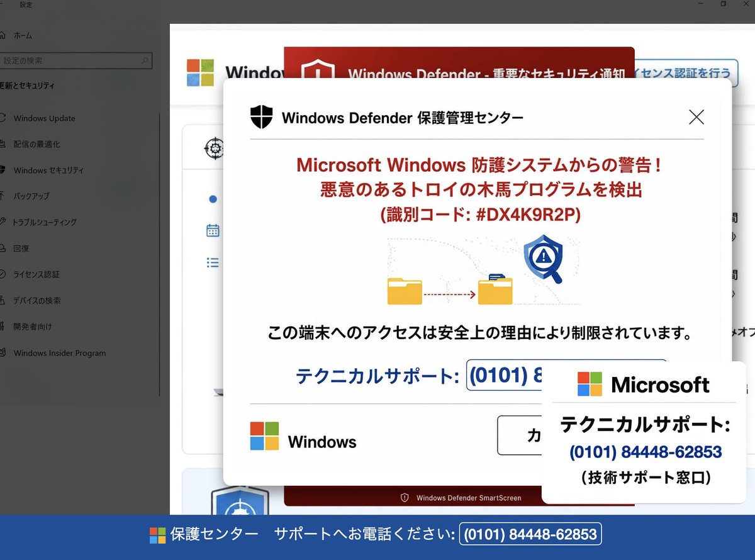Focus the 設定の検索 search field
This screenshot has height=560, width=755.
pos(75,60)
